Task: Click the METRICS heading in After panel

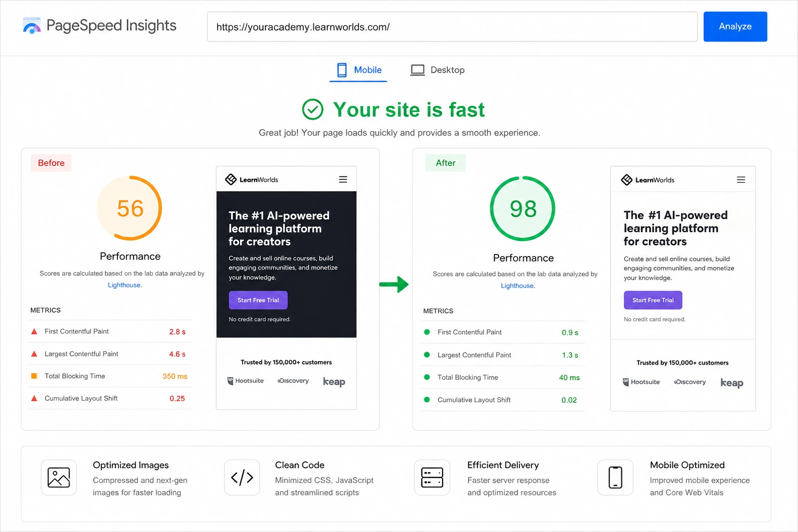Action: [x=438, y=311]
